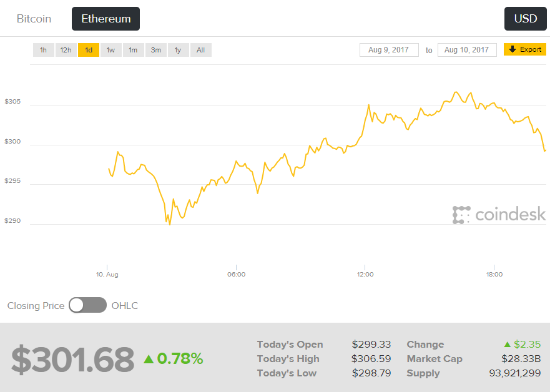Open the USD currency selector

pyautogui.click(x=525, y=19)
